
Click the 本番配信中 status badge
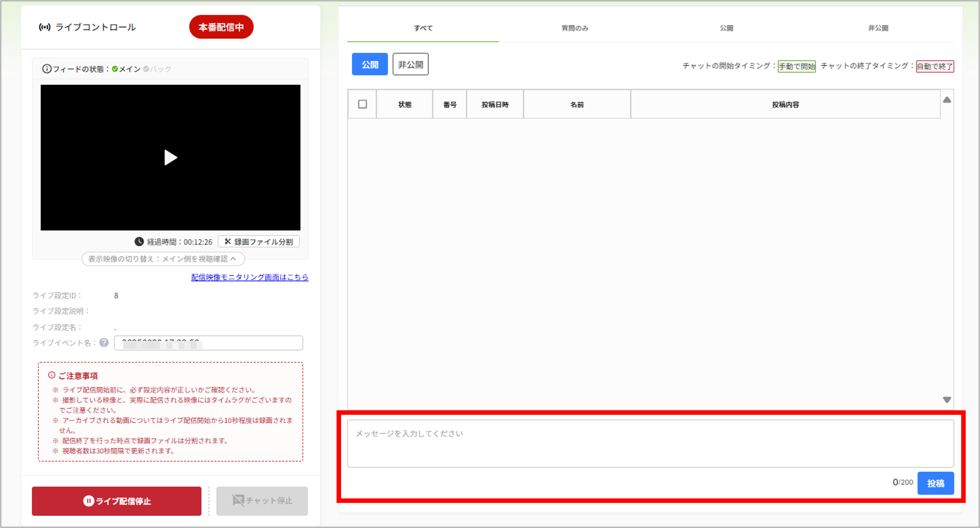point(221,27)
